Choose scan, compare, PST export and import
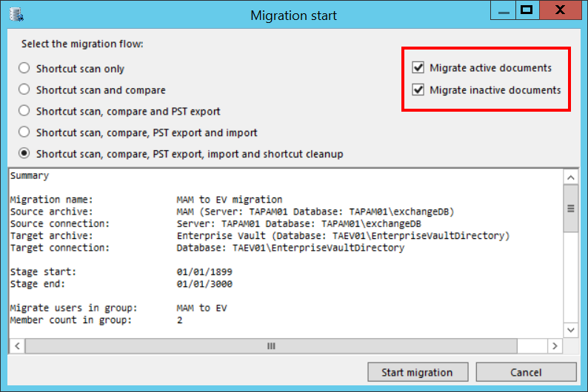Viewport: 588px width, 392px height. click(24, 133)
